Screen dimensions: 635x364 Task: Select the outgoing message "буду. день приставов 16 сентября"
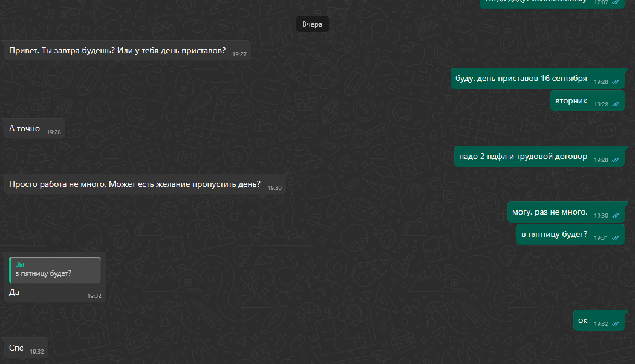pyautogui.click(x=521, y=79)
